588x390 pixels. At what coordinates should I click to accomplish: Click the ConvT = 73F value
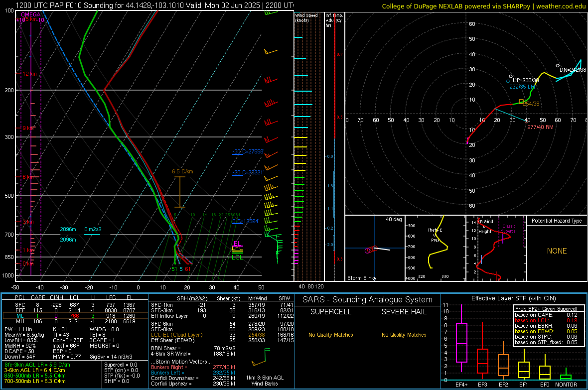tap(68, 340)
